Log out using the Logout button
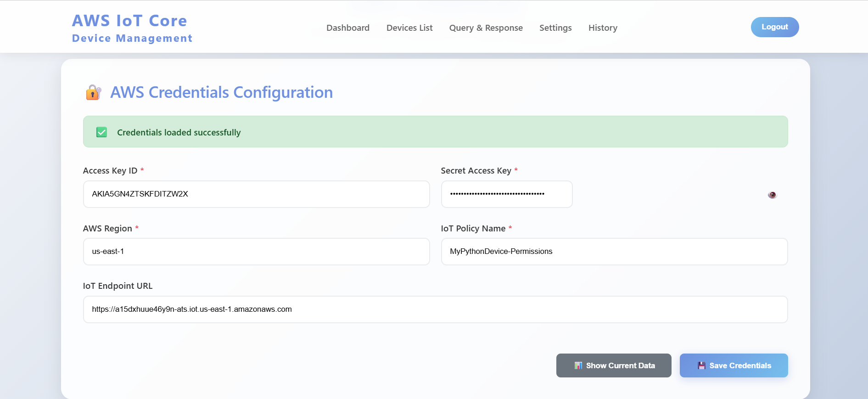Screen dimensions: 868x399 click(774, 27)
